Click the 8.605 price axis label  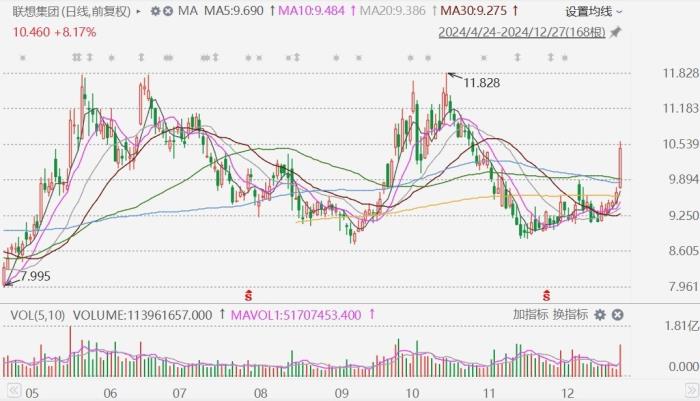(x=683, y=251)
